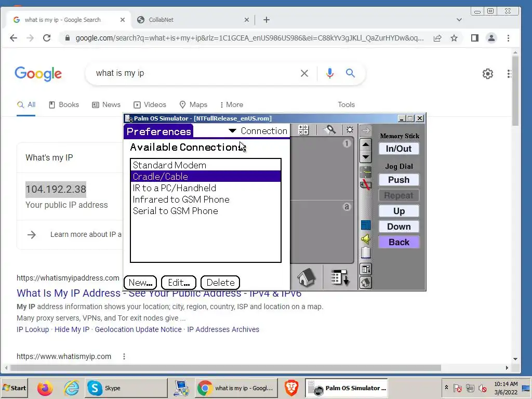The image size is (532, 399).
Task: Tap the numeric '1' Graffiti area marker
Action: pyautogui.click(x=347, y=143)
